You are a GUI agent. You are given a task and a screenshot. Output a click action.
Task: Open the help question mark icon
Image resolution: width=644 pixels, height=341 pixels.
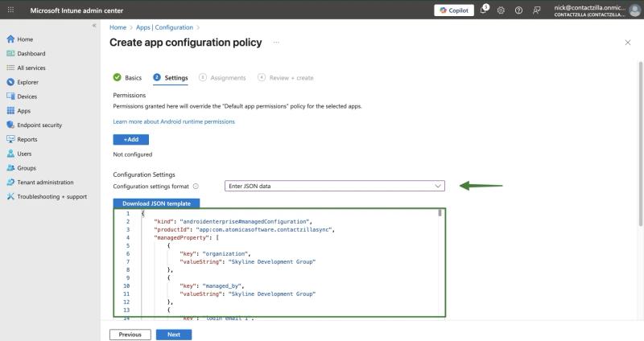coord(518,10)
